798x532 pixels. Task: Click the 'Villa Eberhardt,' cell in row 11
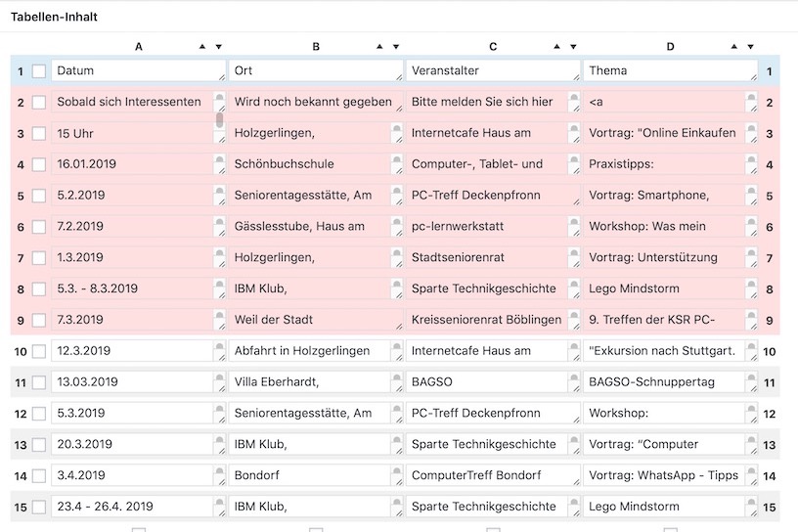(309, 382)
